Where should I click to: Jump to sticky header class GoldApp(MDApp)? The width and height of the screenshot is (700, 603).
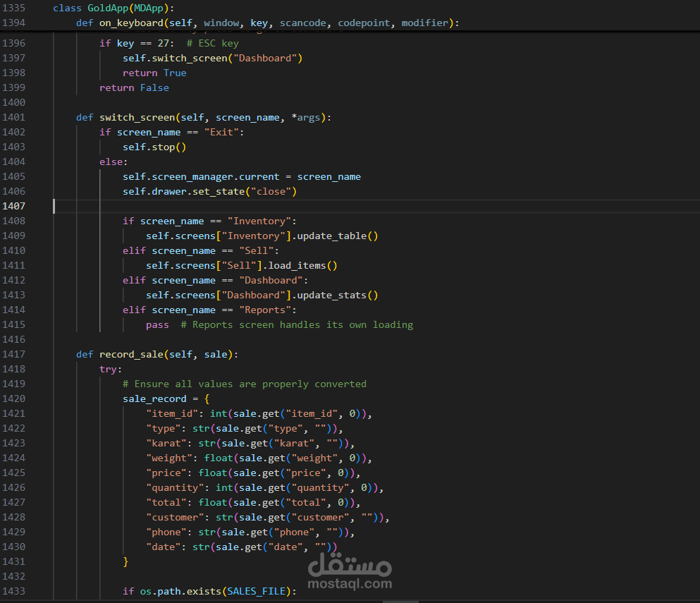[113, 8]
